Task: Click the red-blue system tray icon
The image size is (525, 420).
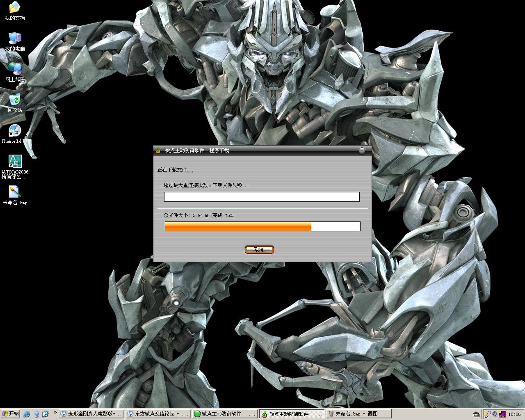Action: click(x=502, y=414)
